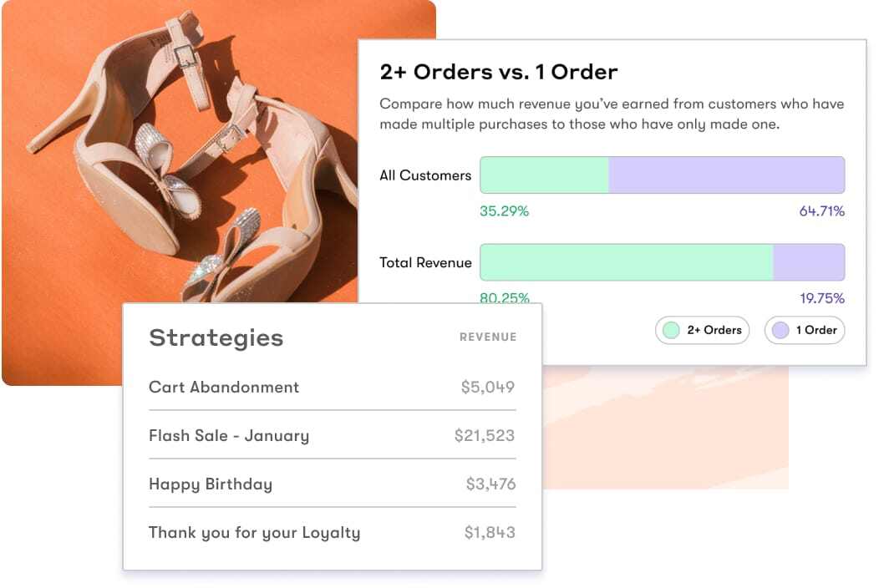879x588 pixels.
Task: Click the purple 1 Order legend circle
Action: pos(780,331)
